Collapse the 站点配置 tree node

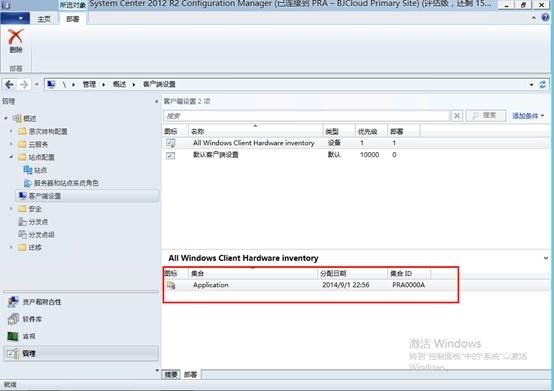tap(11, 157)
